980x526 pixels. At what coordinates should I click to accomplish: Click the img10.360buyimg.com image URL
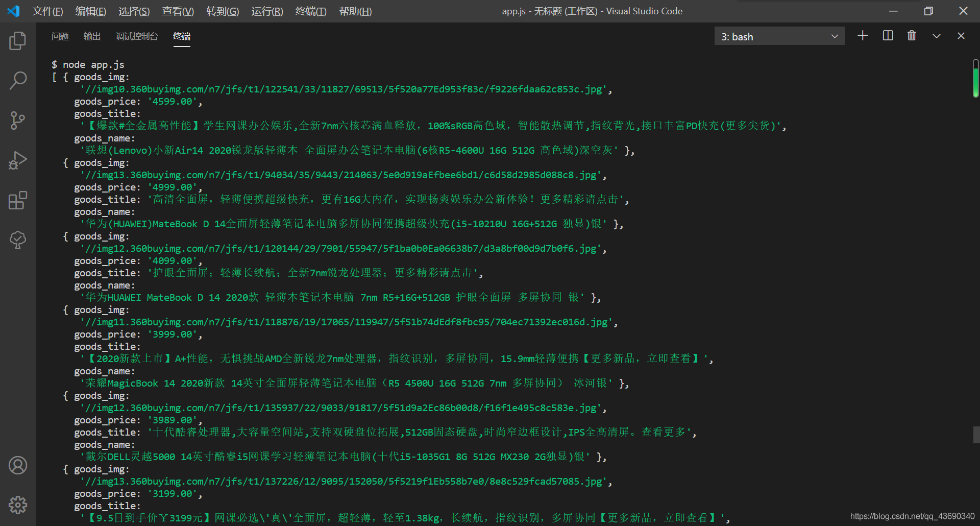tap(346, 89)
